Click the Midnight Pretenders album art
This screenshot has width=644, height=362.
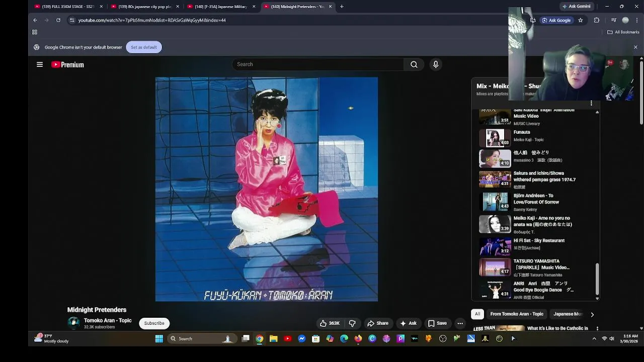(x=267, y=189)
